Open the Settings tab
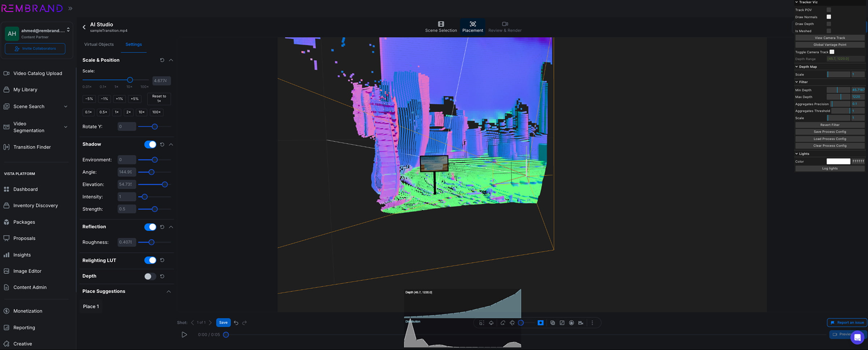 pyautogui.click(x=133, y=44)
